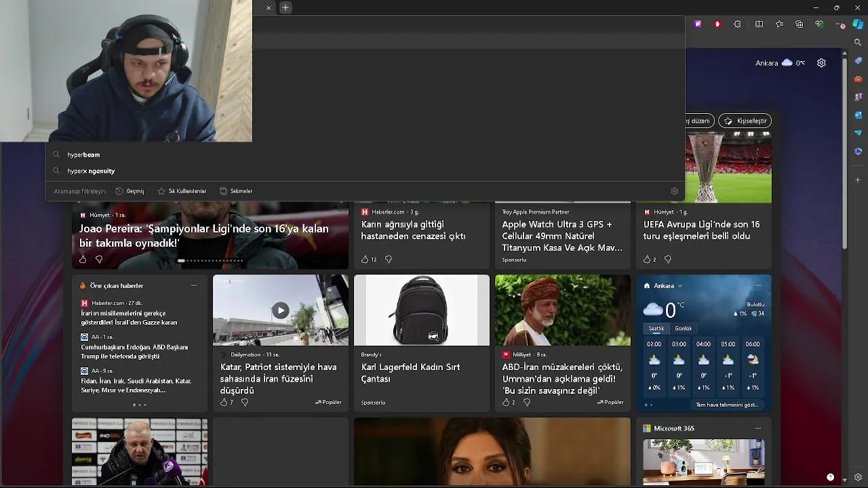
Task: Open Copilot from the browser toolbar
Action: click(858, 24)
